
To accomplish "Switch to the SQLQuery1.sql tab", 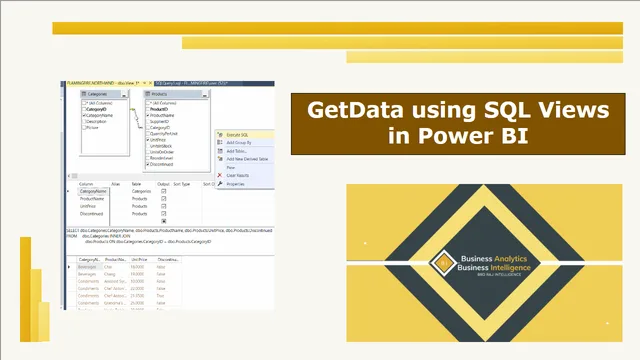I will pos(191,83).
